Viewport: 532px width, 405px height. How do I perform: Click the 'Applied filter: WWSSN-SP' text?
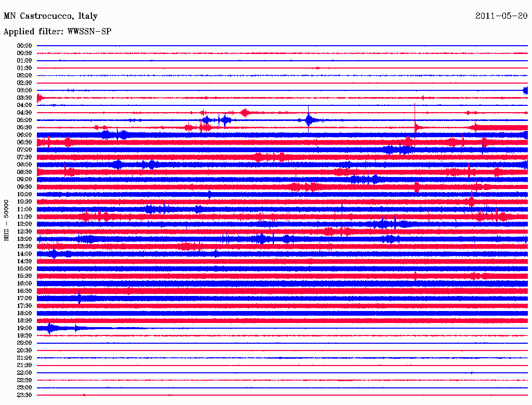57,32
